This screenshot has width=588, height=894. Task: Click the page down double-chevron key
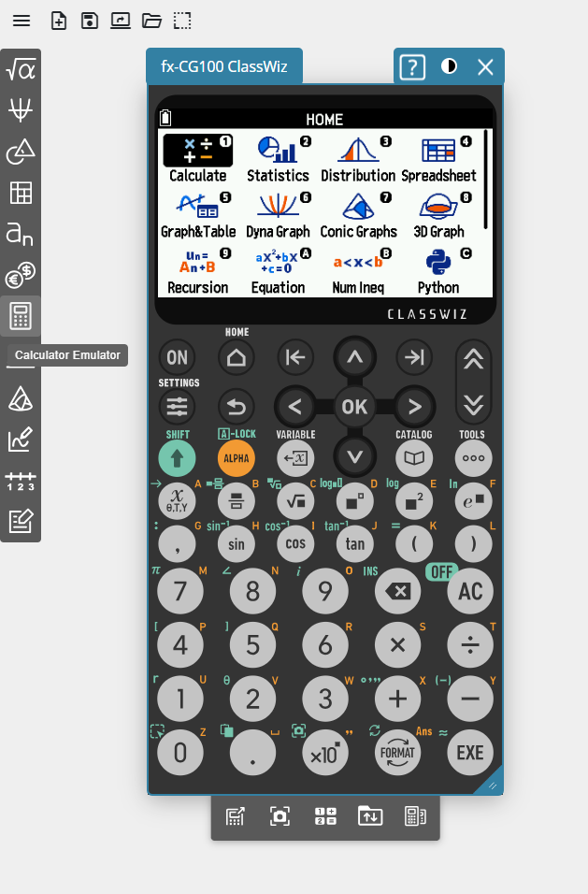(473, 405)
